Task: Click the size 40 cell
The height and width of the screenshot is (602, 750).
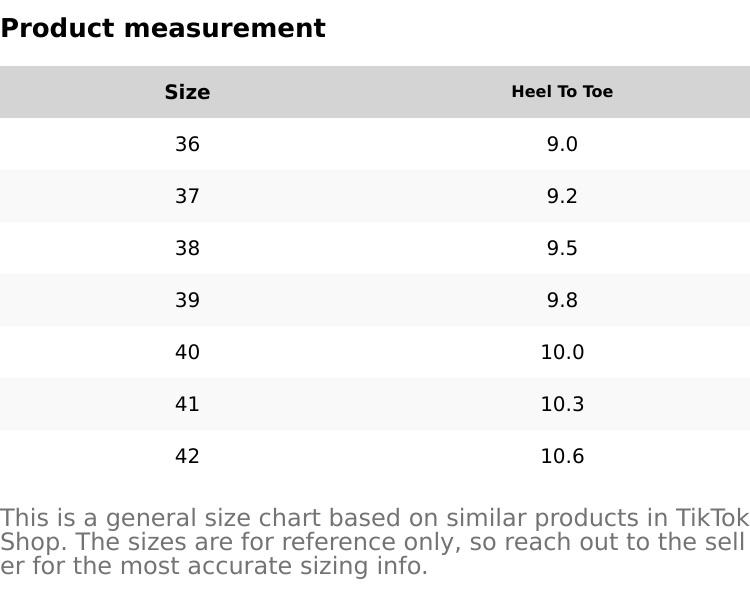Action: [187, 352]
